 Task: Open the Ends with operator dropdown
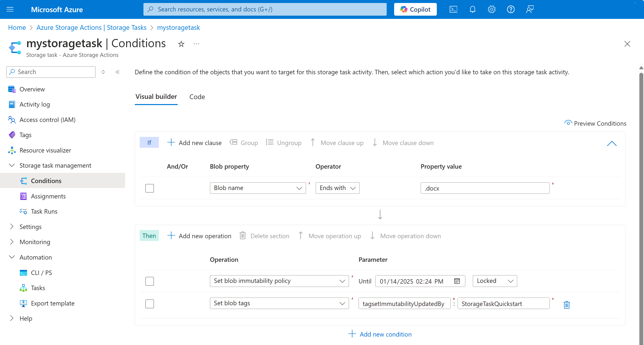[x=337, y=188]
